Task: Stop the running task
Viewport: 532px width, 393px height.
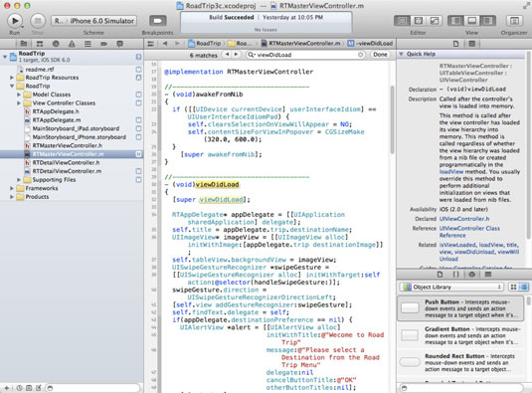Action: tap(38, 21)
